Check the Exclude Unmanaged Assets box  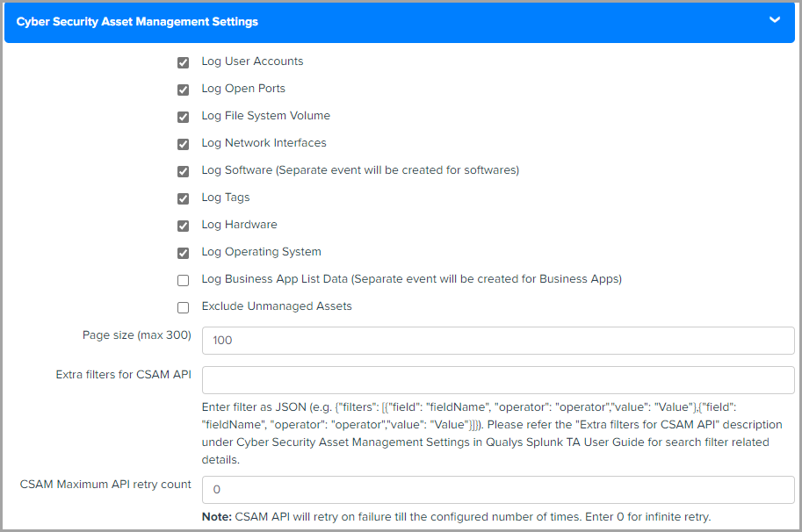(183, 307)
